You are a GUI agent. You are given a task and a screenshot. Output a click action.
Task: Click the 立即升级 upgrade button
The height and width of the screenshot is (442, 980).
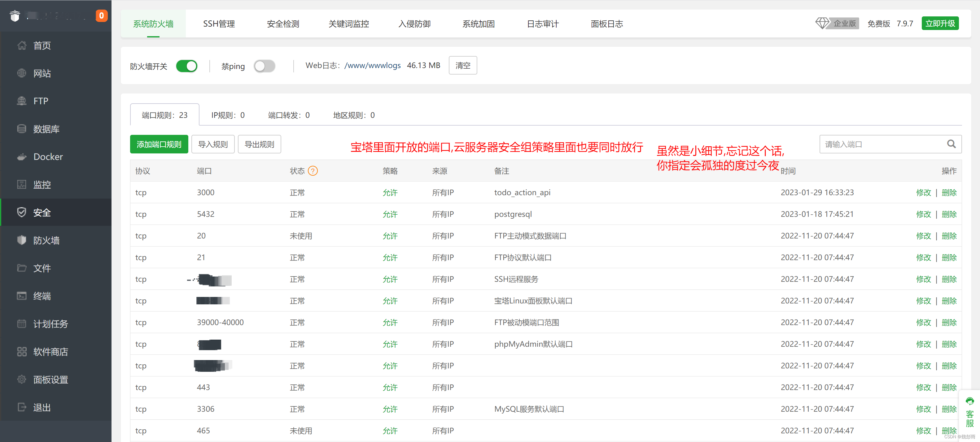(x=940, y=24)
